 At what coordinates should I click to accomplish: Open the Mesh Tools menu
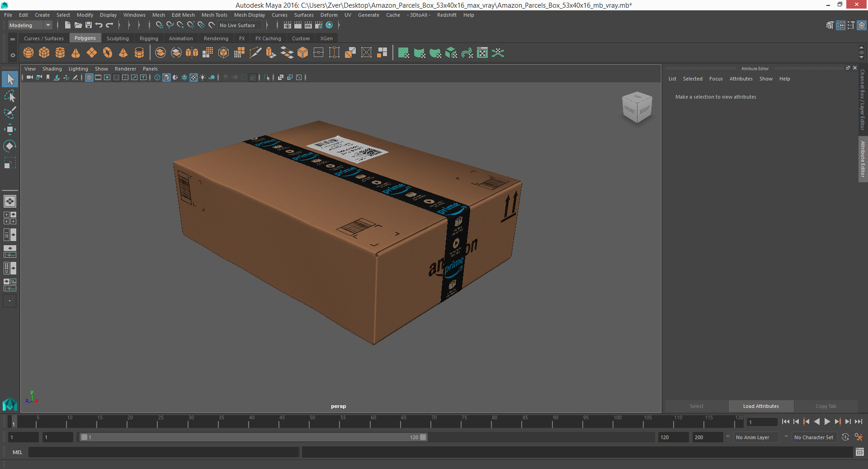[x=214, y=15]
